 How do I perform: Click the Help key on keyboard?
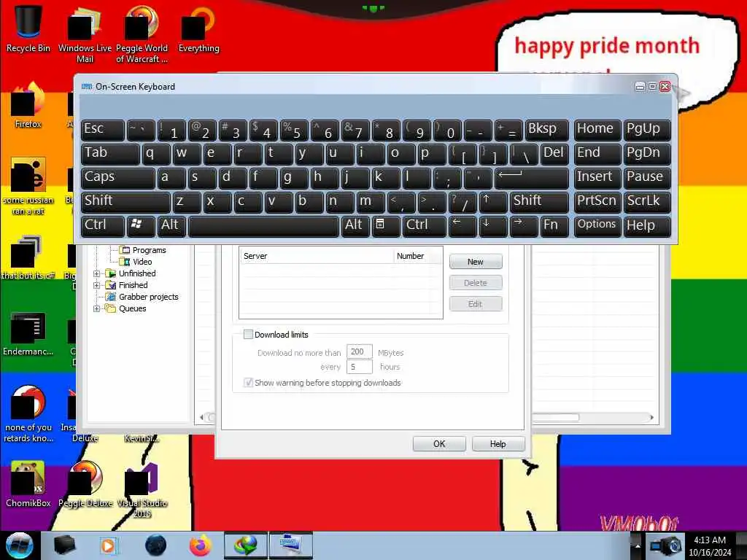[647, 226]
